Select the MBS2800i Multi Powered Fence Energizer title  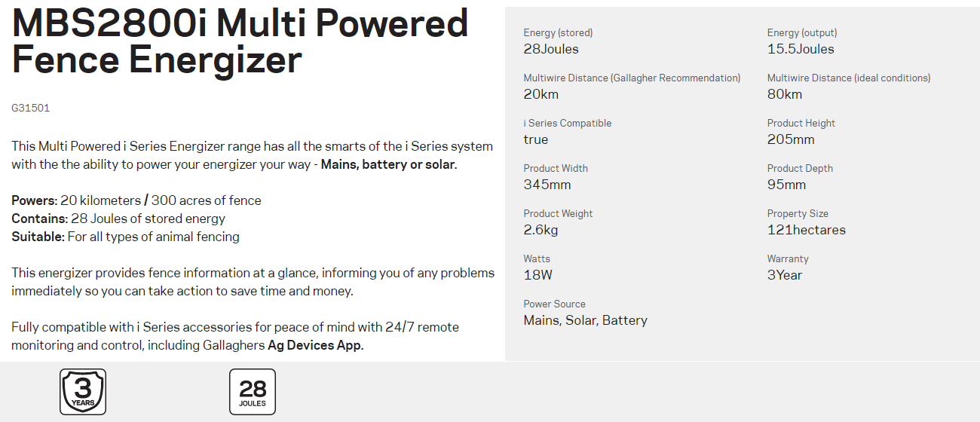click(240, 41)
